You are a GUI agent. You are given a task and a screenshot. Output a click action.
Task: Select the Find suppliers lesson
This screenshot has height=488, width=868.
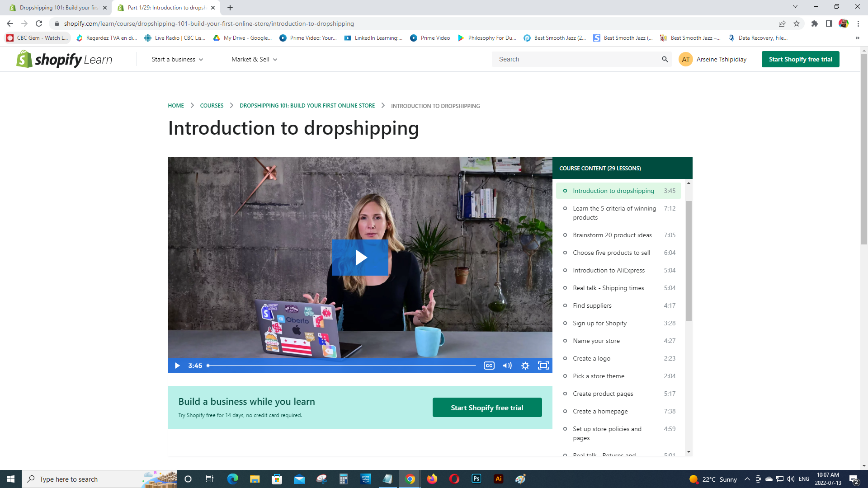tap(592, 305)
